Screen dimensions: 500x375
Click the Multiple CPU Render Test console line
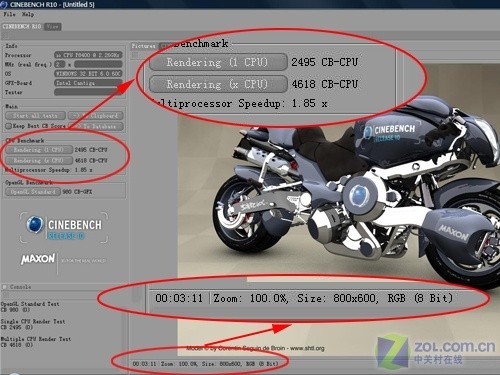(x=36, y=339)
